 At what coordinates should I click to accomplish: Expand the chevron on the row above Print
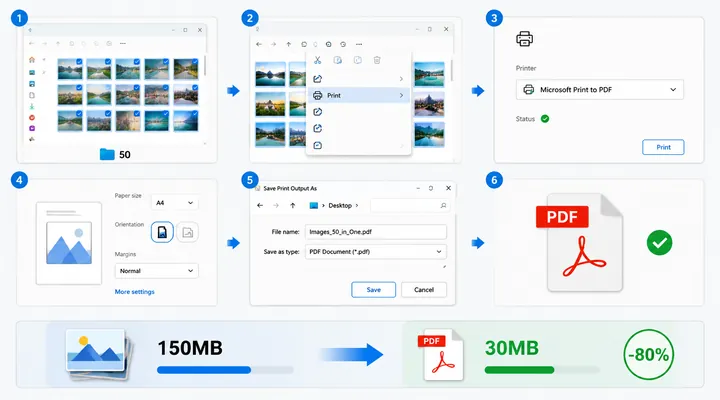coord(401,79)
